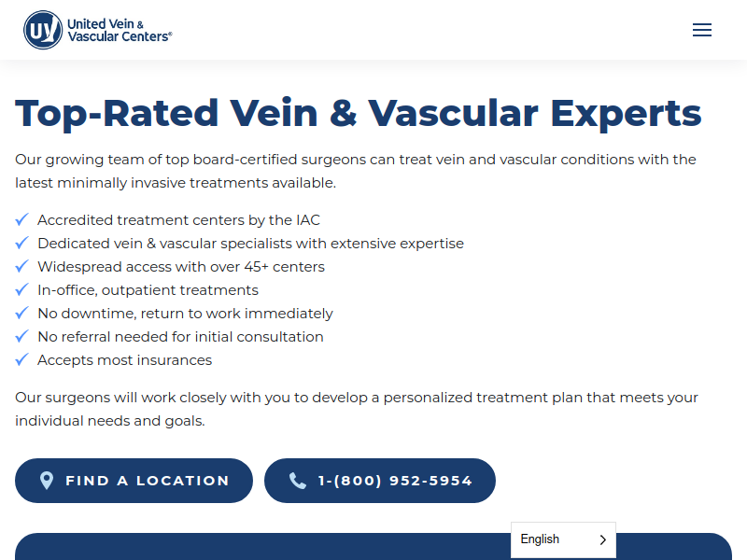
Task: Click the personalized treatment plan paragraph
Action: (357, 409)
